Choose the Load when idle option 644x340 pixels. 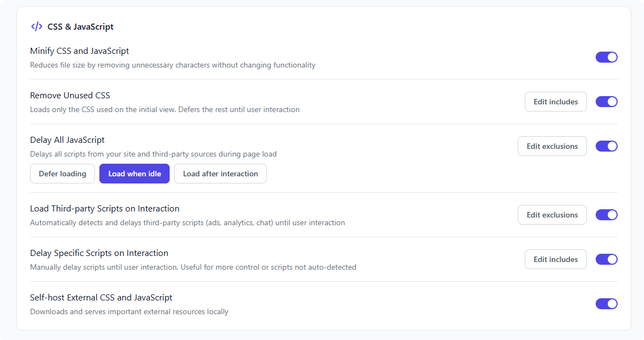pyautogui.click(x=135, y=174)
